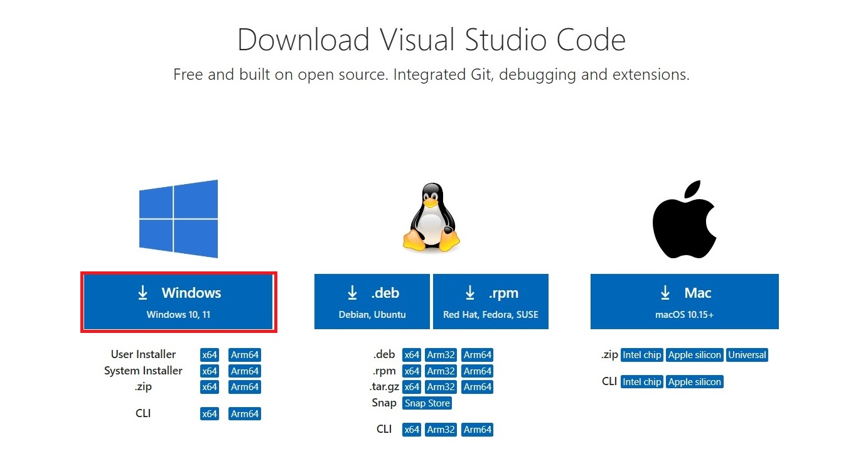
Task: Open the Snap Store link
Action: 427,403
